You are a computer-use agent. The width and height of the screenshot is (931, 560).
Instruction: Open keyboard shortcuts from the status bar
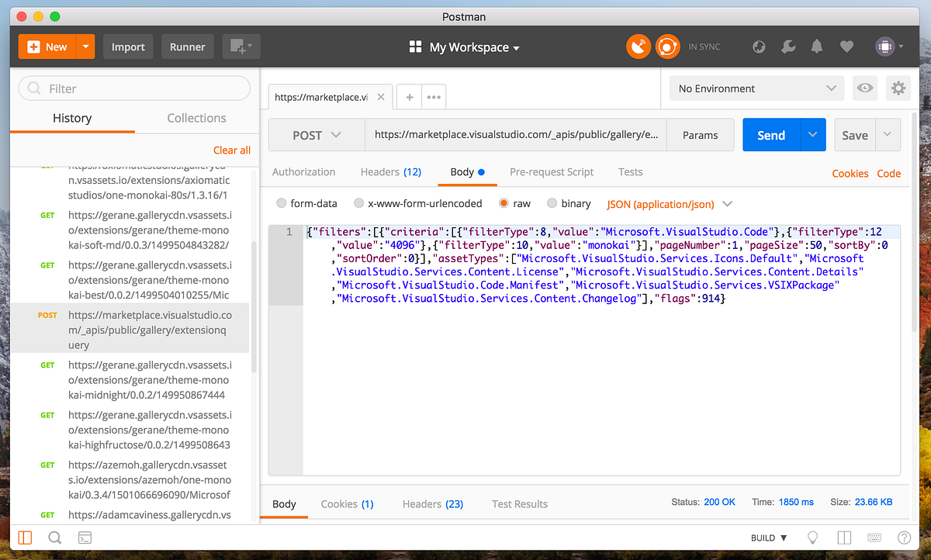pyautogui.click(x=874, y=538)
